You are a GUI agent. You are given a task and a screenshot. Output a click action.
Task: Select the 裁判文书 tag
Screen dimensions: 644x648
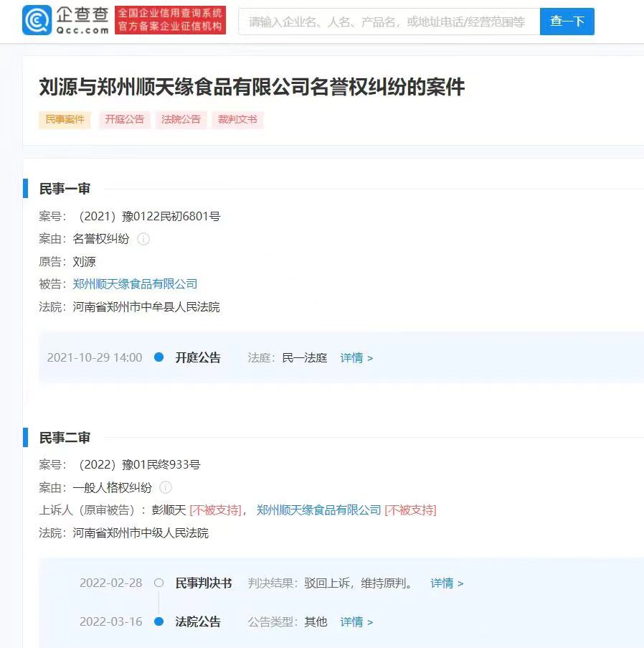click(x=237, y=120)
